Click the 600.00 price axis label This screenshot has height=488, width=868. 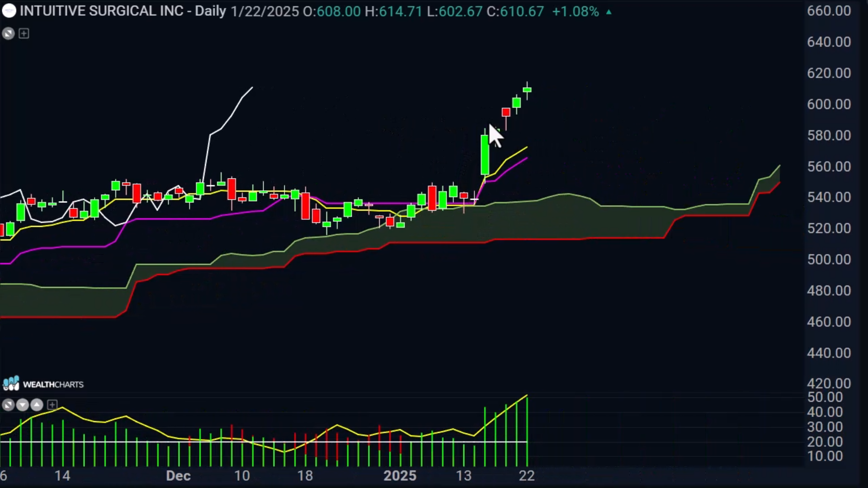(829, 104)
